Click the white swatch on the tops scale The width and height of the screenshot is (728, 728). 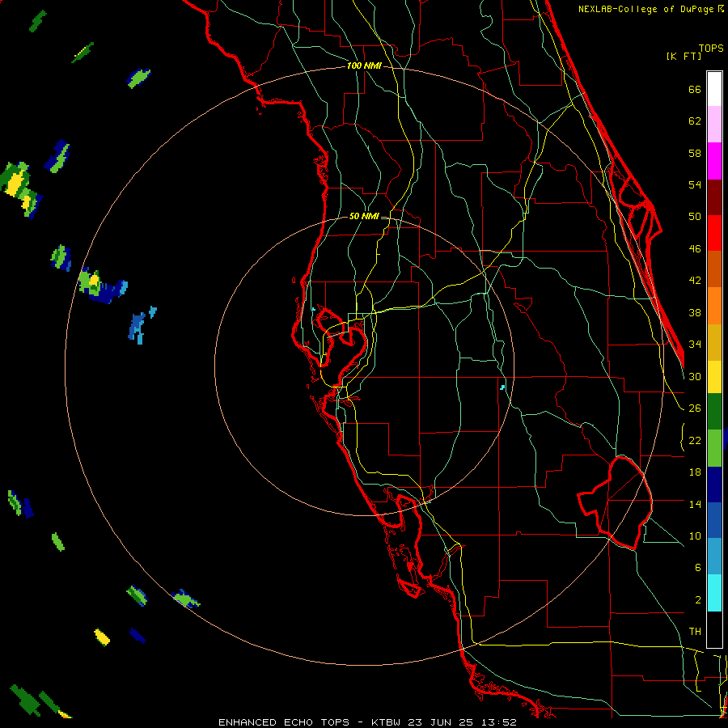click(x=714, y=89)
